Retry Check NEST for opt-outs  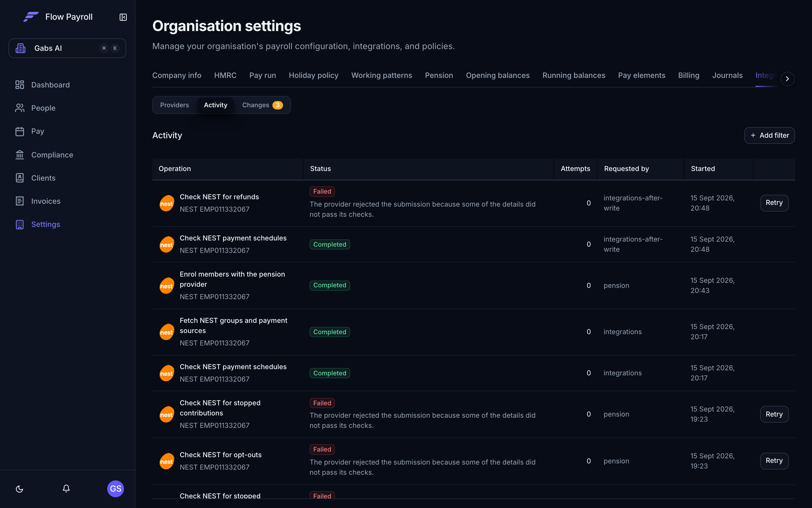[774, 461]
